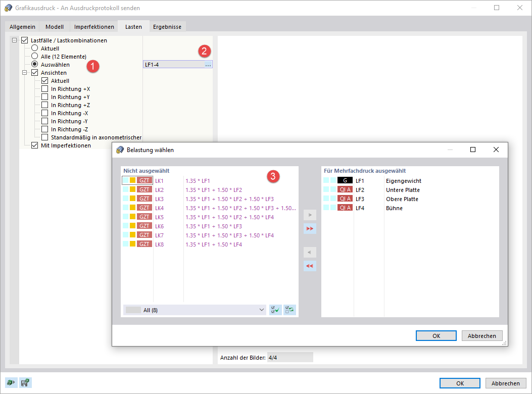Select the Lasten tab

click(x=133, y=26)
